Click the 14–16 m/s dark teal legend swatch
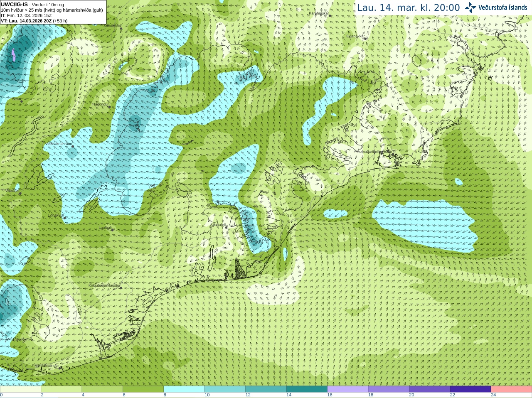Viewport: 532px width, 398px height. 307,389
